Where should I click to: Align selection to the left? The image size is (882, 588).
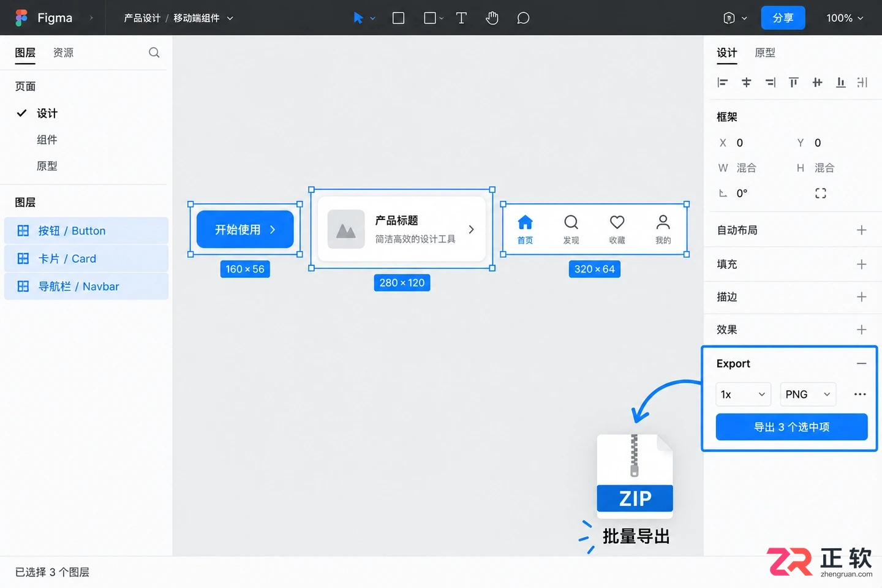coord(723,82)
